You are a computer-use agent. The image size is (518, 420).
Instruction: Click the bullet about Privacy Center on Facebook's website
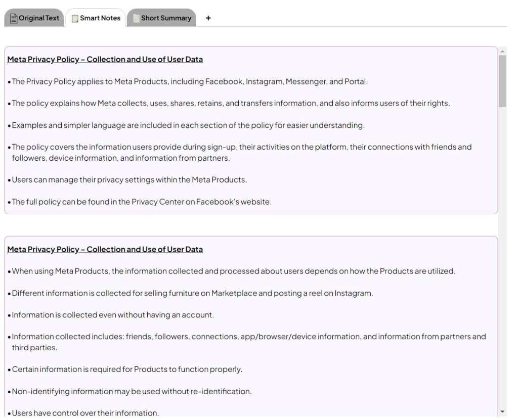142,202
